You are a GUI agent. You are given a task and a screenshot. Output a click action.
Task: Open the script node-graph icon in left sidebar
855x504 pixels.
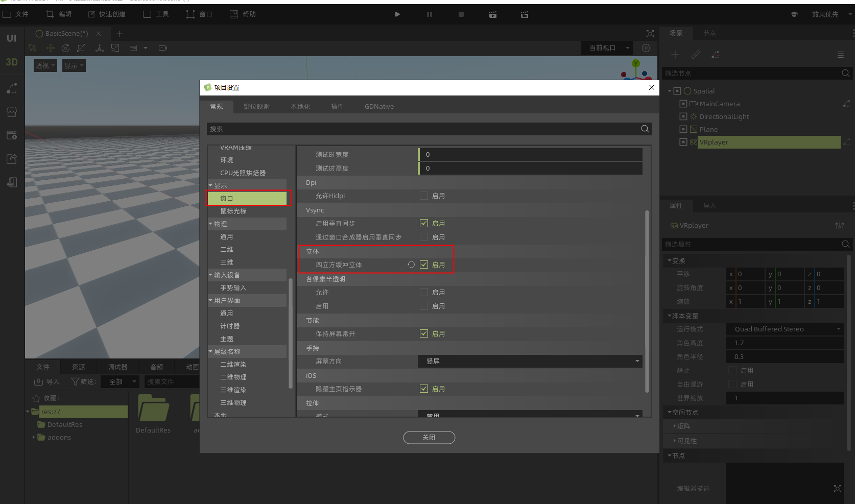coord(12,88)
